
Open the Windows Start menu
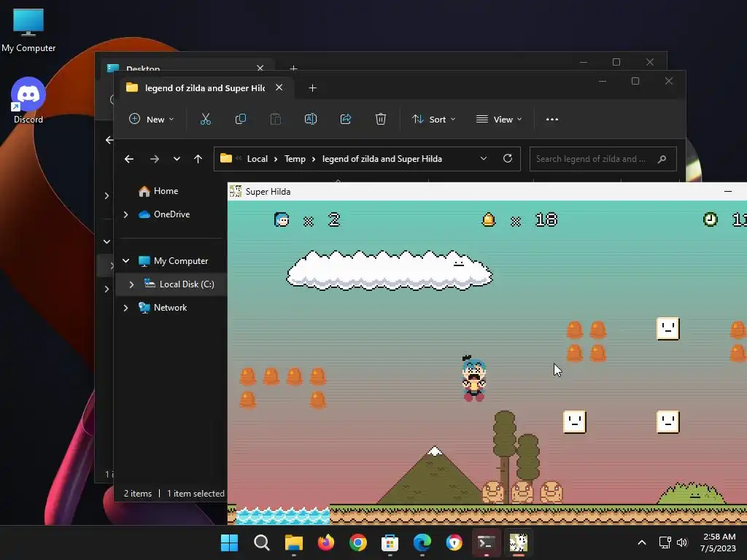coord(229,542)
